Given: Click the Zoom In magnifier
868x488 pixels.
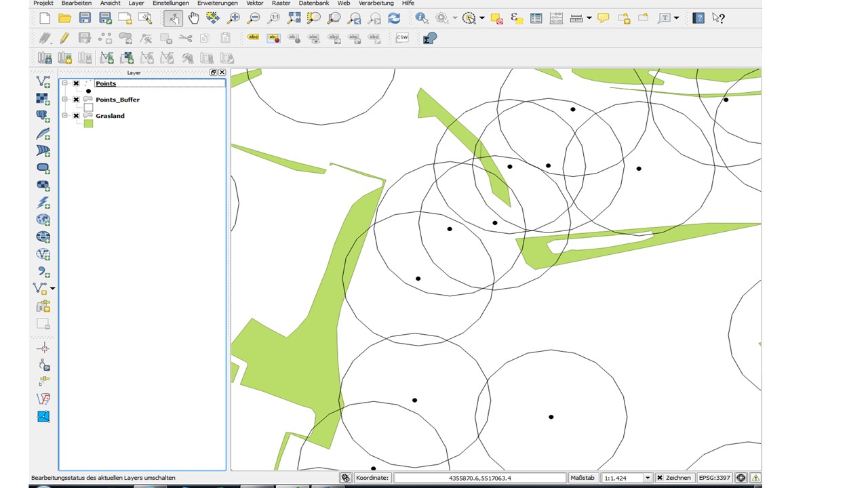Looking at the screenshot, I should (234, 18).
